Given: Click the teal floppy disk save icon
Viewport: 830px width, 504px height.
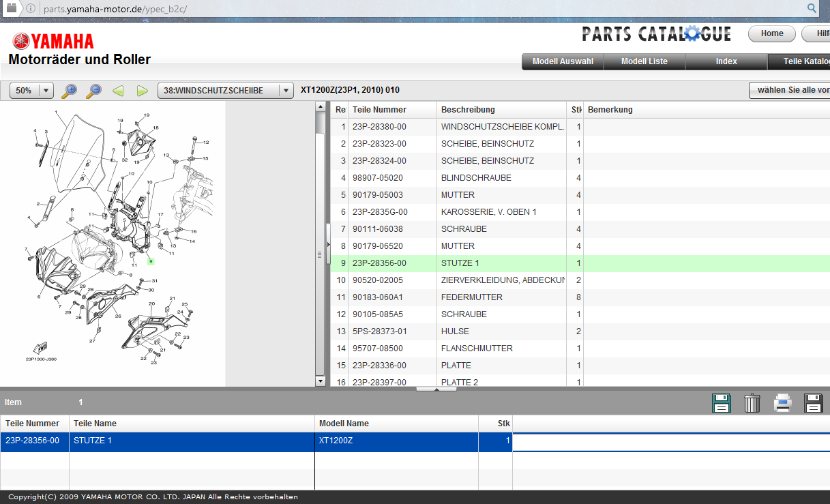Looking at the screenshot, I should (722, 403).
